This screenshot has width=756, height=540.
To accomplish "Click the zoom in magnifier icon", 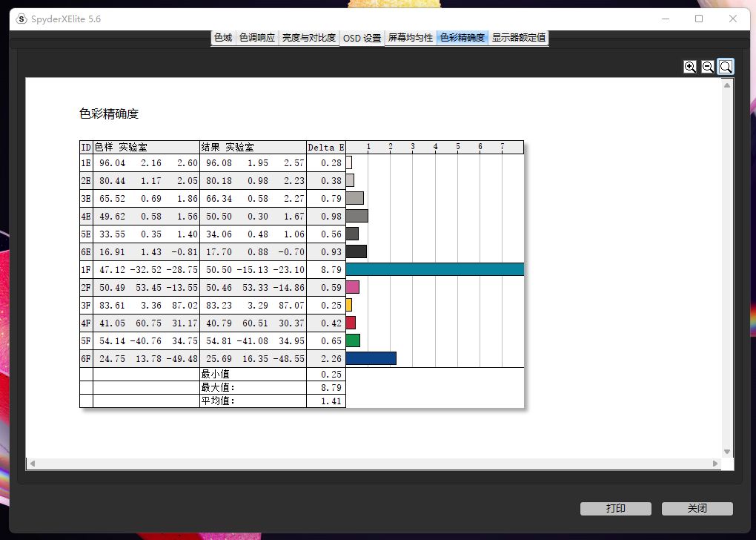I will pos(689,67).
